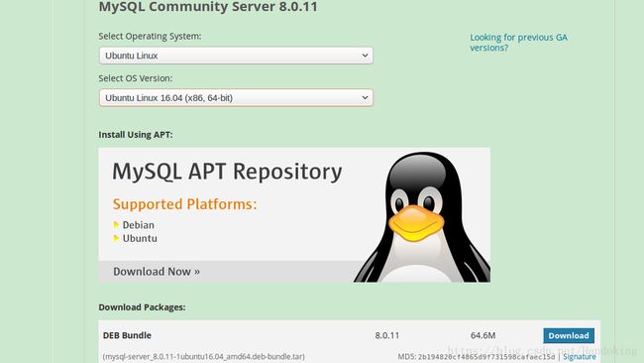The width and height of the screenshot is (644, 363).
Task: Click the MD5 checksum value
Action: pyautogui.click(x=486, y=356)
